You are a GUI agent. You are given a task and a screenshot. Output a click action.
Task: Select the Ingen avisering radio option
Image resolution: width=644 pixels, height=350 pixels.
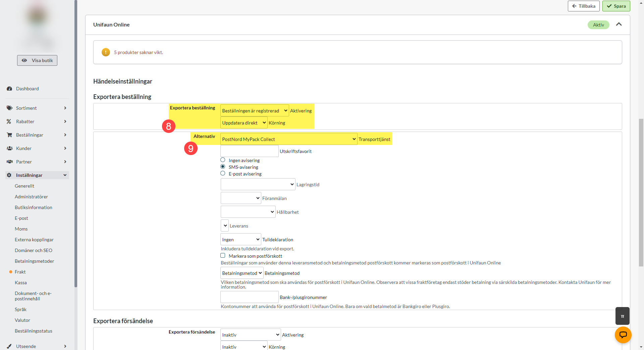tap(223, 160)
